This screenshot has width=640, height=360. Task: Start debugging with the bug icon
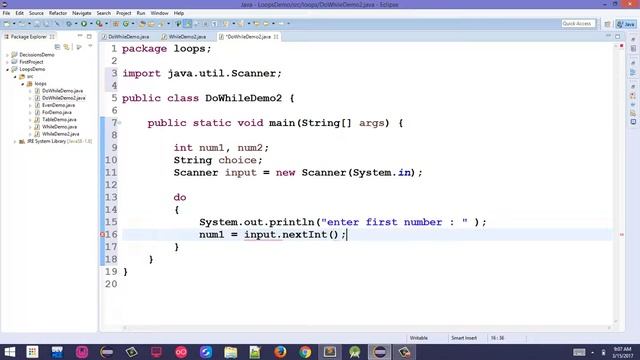[x=69, y=24]
